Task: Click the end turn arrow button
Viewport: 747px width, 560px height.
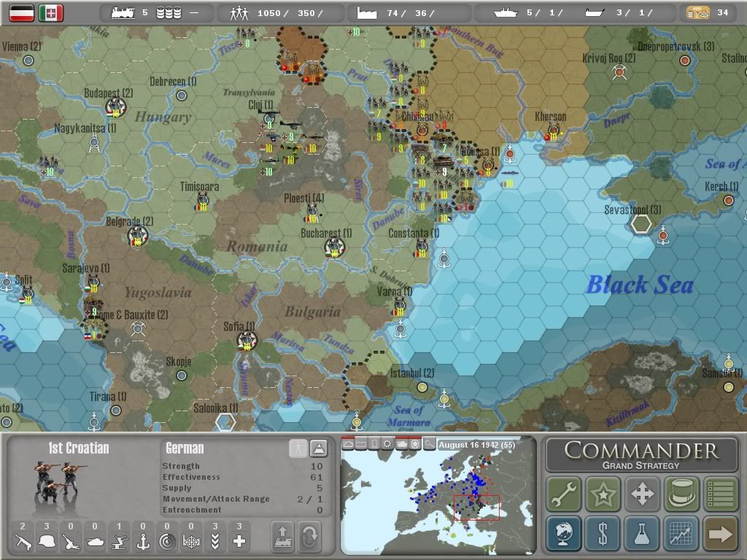Action: coord(721,533)
